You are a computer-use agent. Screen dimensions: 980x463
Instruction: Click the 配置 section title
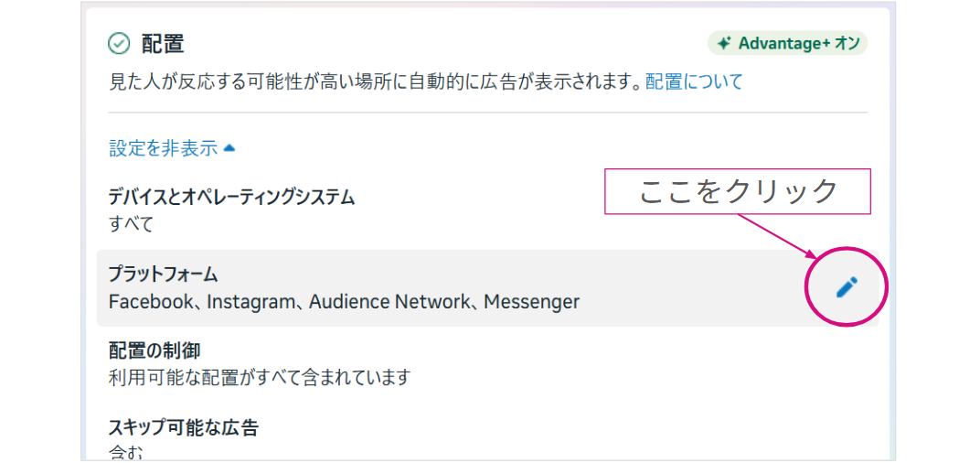(163, 43)
